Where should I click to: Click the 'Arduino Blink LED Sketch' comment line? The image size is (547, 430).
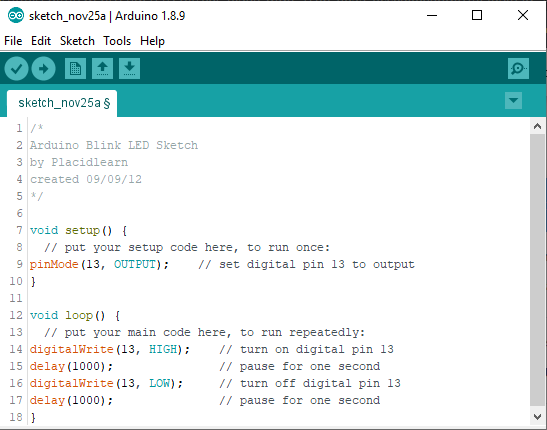coord(114,145)
